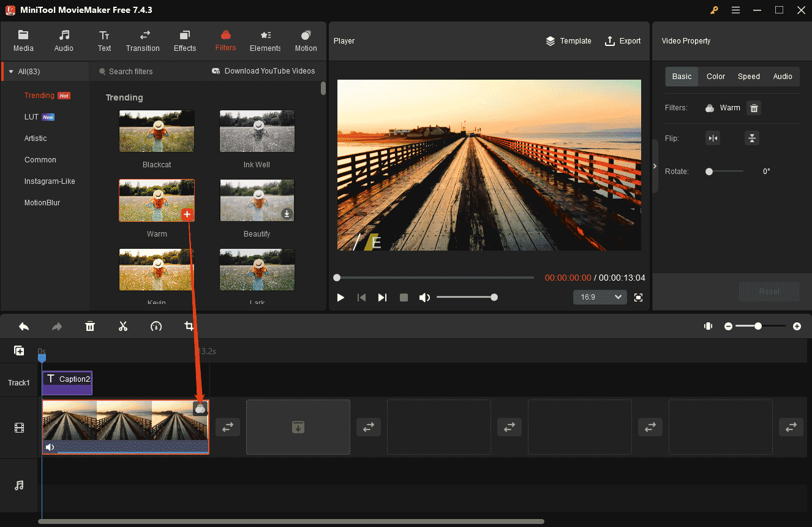This screenshot has height=527, width=812.
Task: Toggle auto snapping on timeline
Action: [x=709, y=326]
